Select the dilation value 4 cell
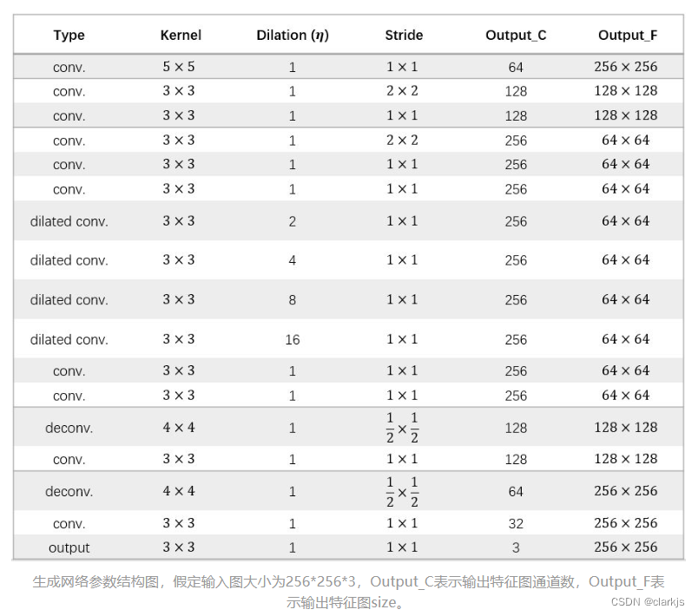 click(x=293, y=260)
